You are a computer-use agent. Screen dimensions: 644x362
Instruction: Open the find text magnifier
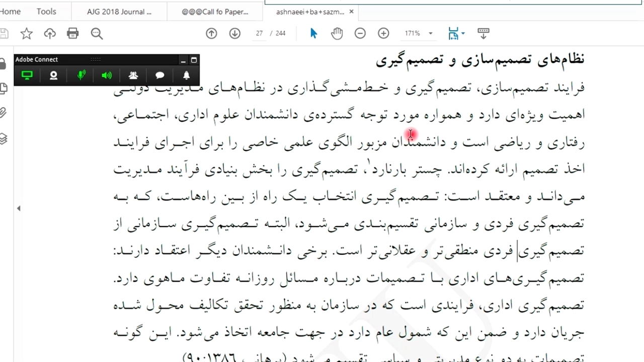tap(97, 34)
